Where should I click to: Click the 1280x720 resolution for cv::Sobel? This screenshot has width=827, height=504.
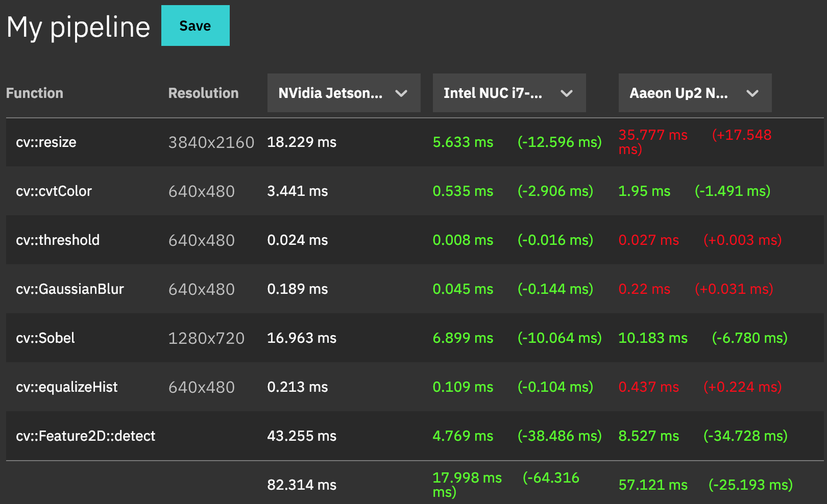click(206, 338)
